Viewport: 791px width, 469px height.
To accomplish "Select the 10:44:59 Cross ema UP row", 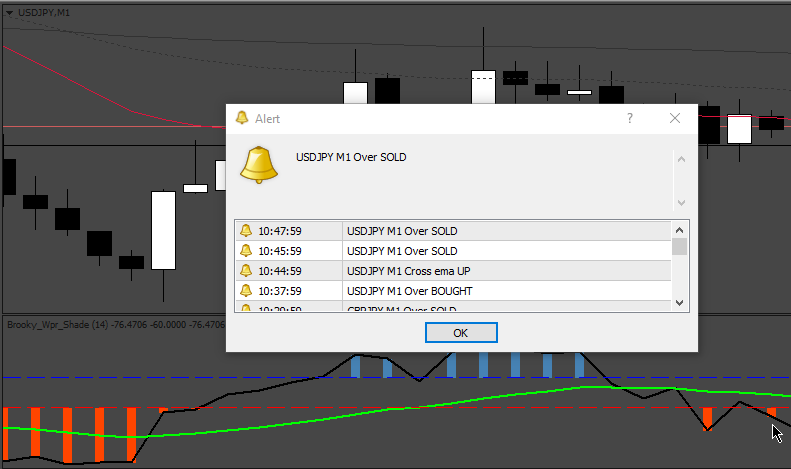I will click(453, 271).
